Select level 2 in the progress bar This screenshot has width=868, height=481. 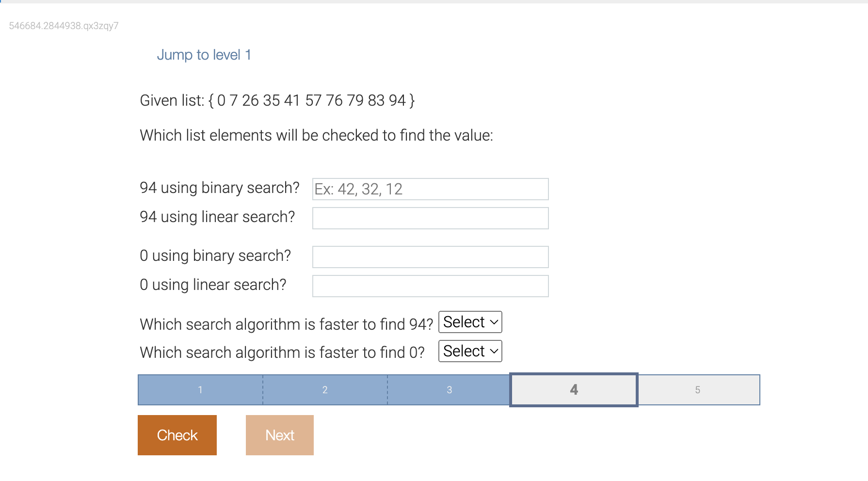[324, 389]
